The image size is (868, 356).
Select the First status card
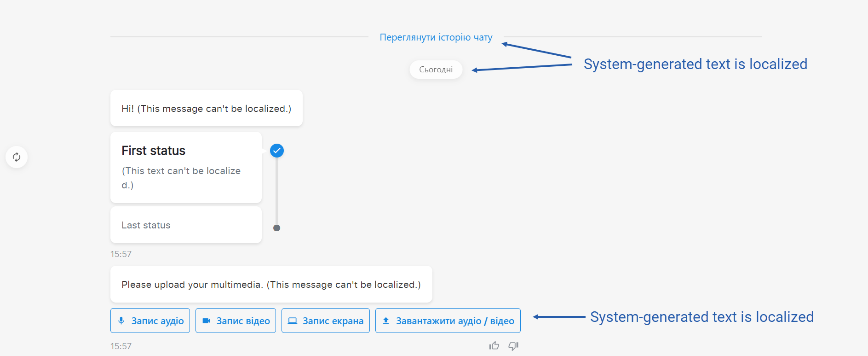(186, 167)
